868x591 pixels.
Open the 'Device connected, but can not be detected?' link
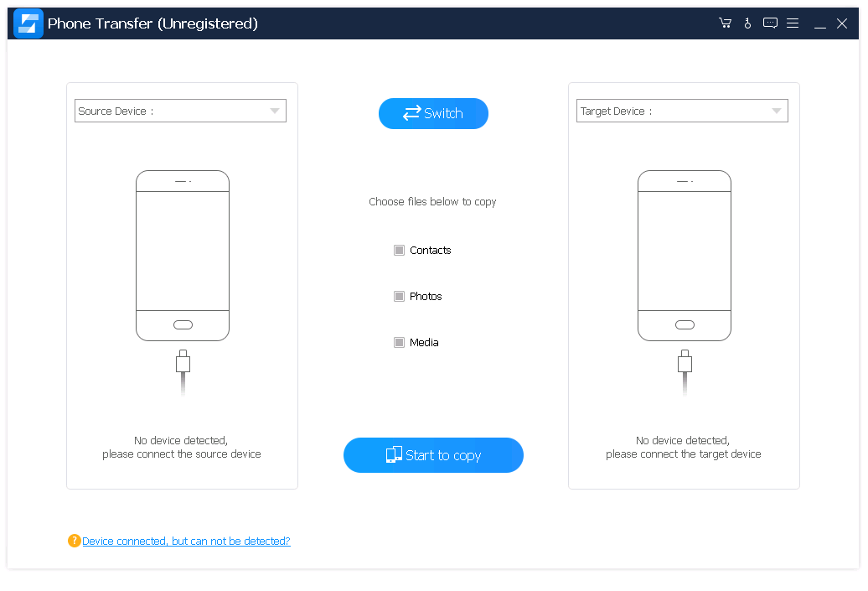(186, 542)
